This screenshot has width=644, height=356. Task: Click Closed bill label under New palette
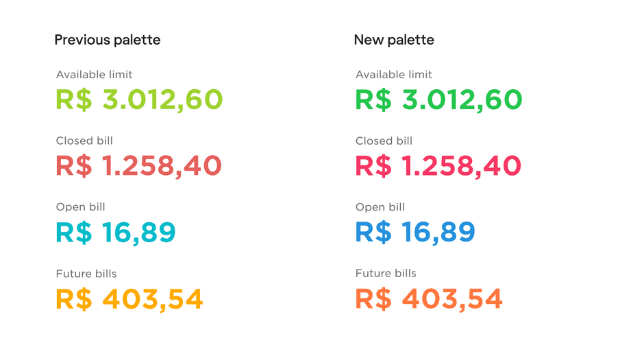pos(384,141)
